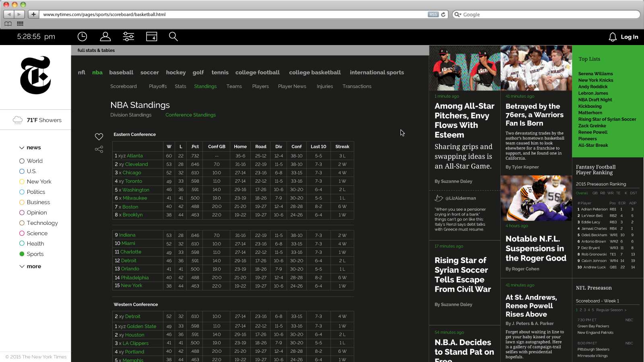This screenshot has width=644, height=362.
Task: Click the search magnifier icon
Action: pos(173,37)
